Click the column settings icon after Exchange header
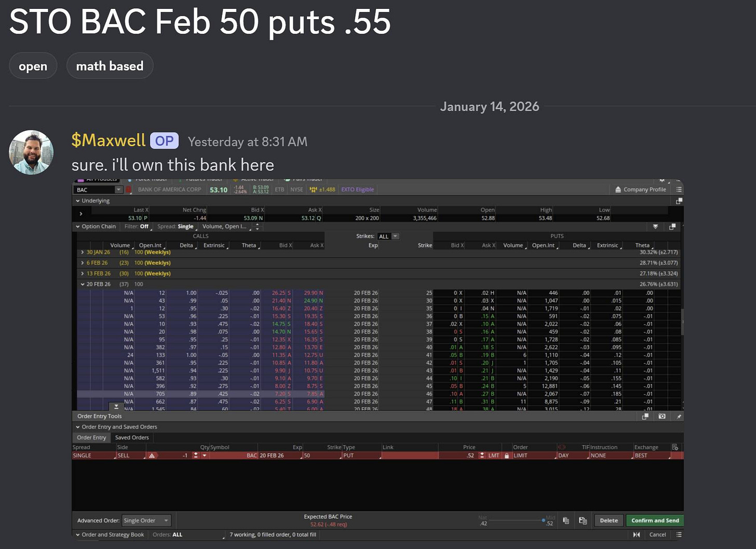The image size is (756, 549). 675,447
